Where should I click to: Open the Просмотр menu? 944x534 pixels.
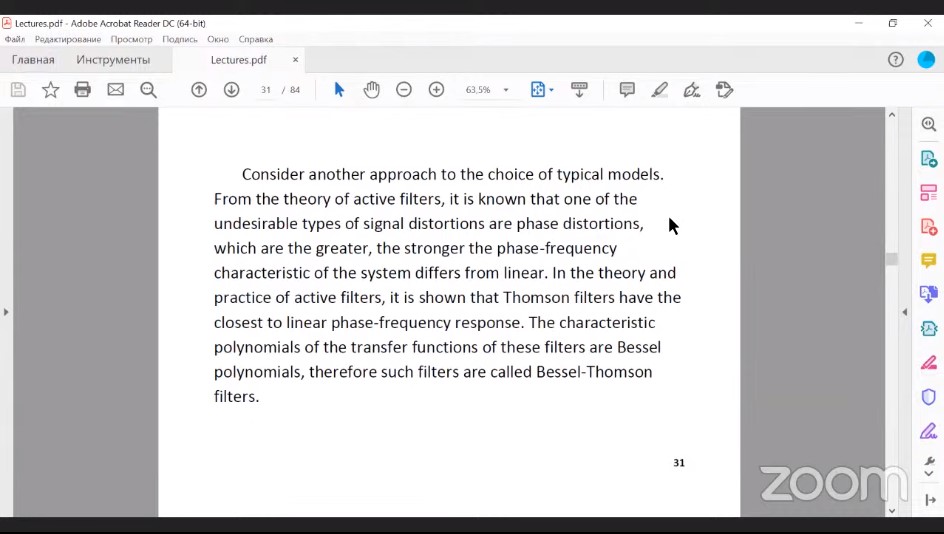(131, 39)
